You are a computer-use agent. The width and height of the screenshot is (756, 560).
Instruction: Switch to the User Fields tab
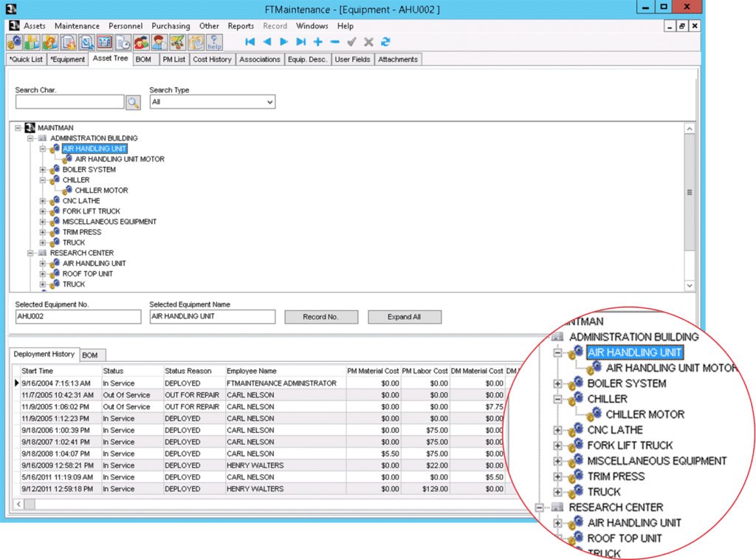point(352,59)
